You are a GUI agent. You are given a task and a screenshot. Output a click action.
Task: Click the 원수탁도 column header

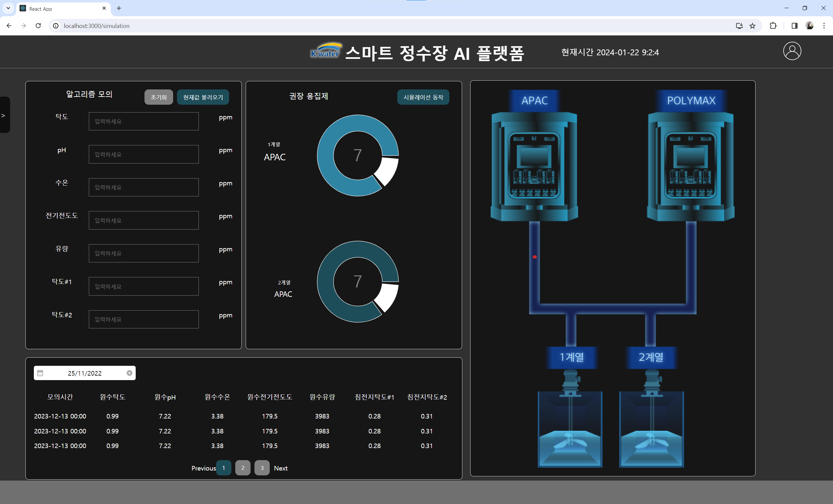[x=113, y=397]
